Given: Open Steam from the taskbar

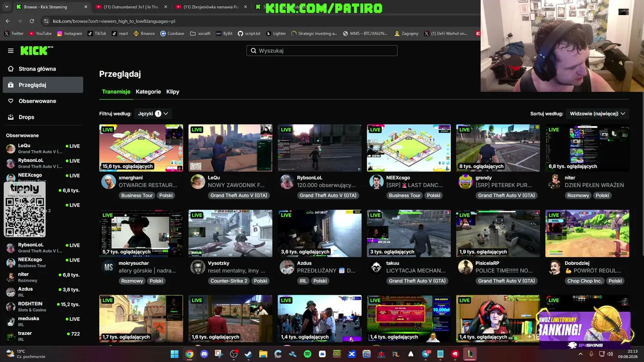Looking at the screenshot, I should point(248,354).
